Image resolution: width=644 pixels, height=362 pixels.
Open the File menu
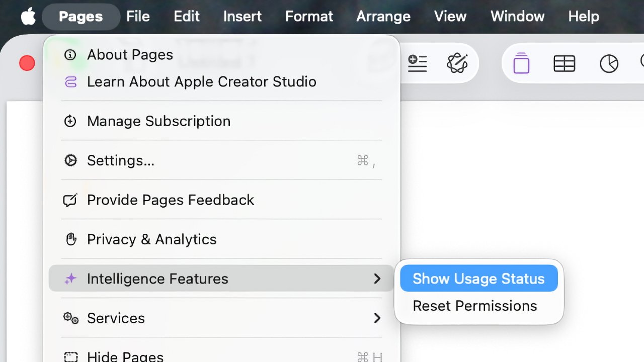point(138,17)
